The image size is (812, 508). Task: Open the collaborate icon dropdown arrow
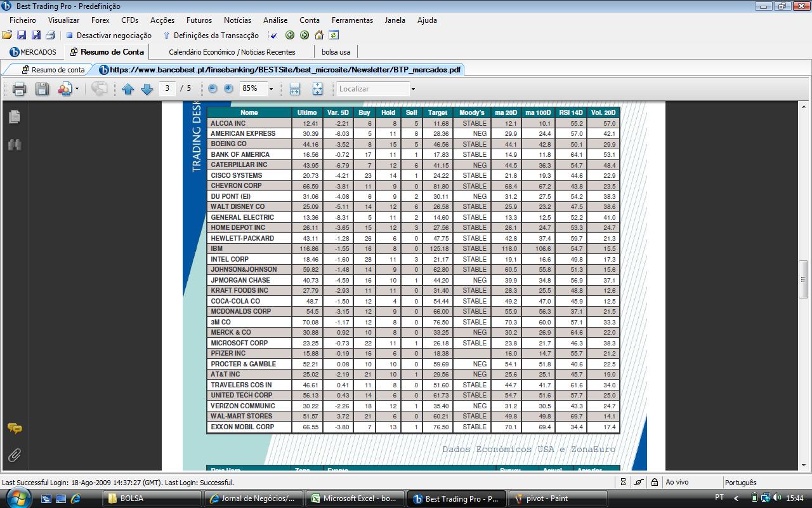coord(77,89)
